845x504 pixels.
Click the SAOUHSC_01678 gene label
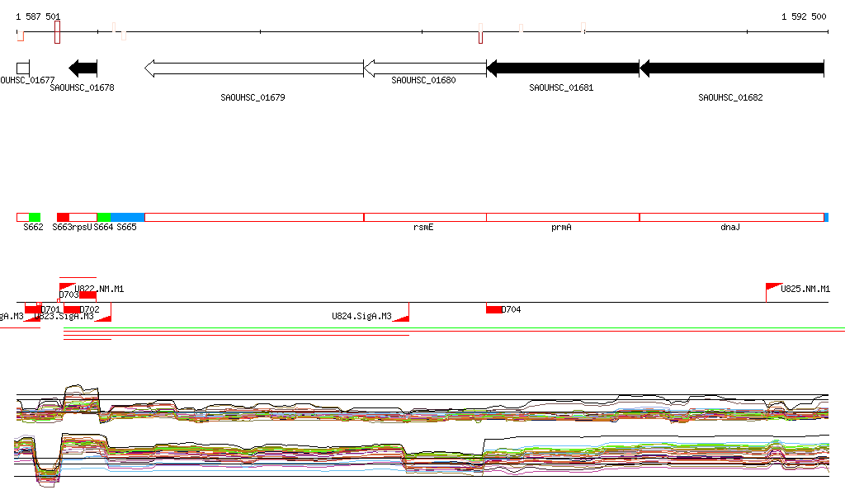[82, 87]
